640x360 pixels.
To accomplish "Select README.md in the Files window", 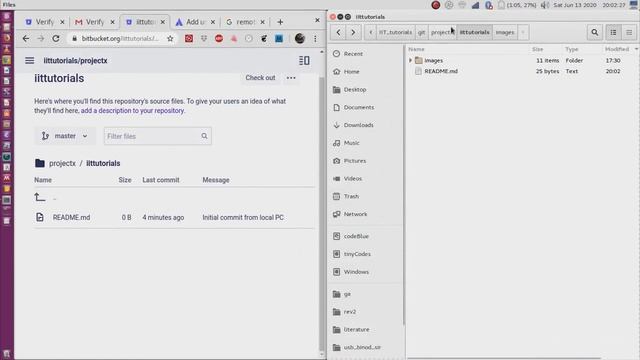I will click(441, 71).
